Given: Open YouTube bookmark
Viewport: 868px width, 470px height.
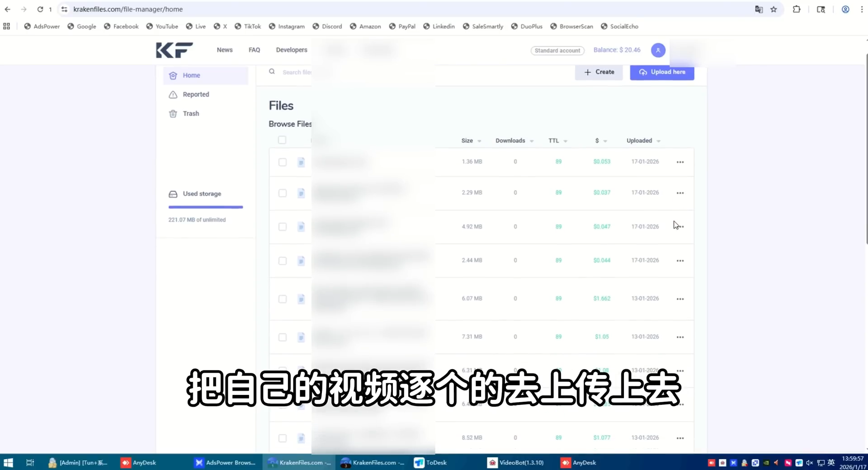Looking at the screenshot, I should 162,26.
